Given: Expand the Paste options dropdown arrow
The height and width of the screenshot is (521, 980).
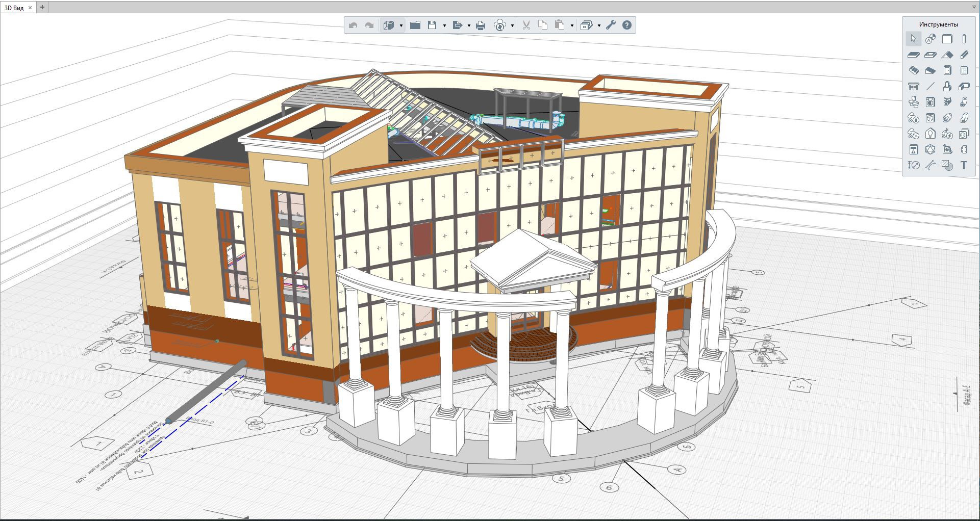Looking at the screenshot, I should 571,25.
